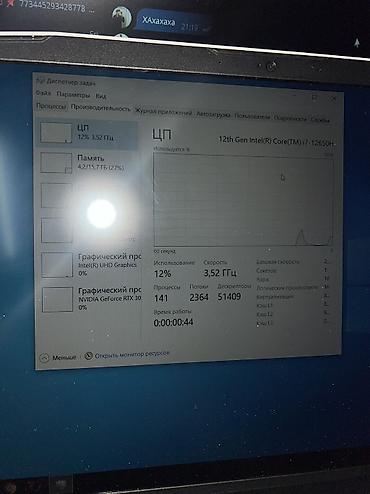
Task: Select the Производительность tab
Action: [x=100, y=108]
